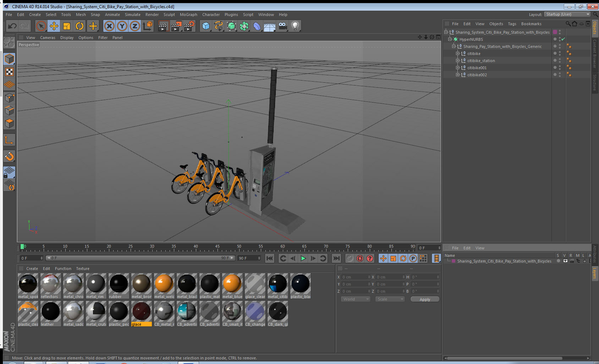Go to end of animation
This screenshot has width=599, height=364.
(x=336, y=258)
